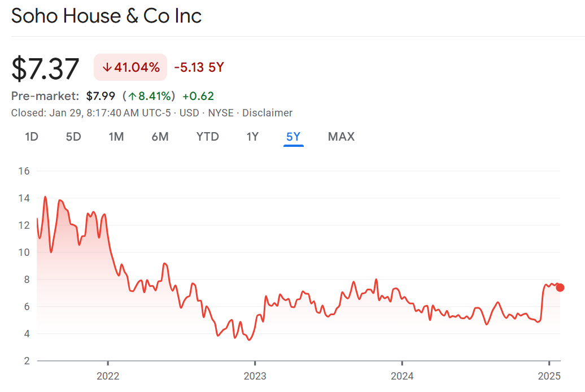
Task: Select the 1D time range tab
Action: click(x=32, y=136)
